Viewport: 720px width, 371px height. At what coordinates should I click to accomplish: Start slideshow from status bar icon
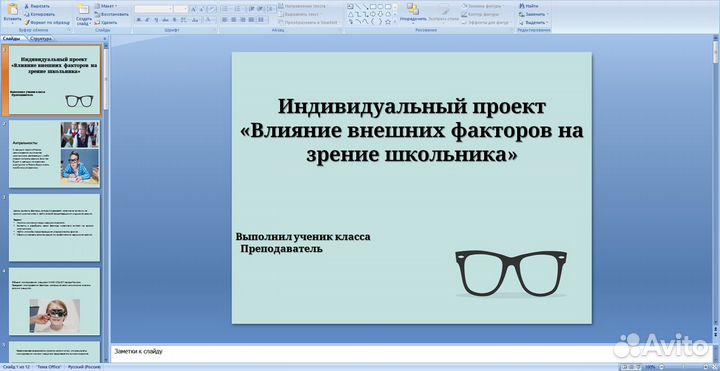(x=638, y=367)
